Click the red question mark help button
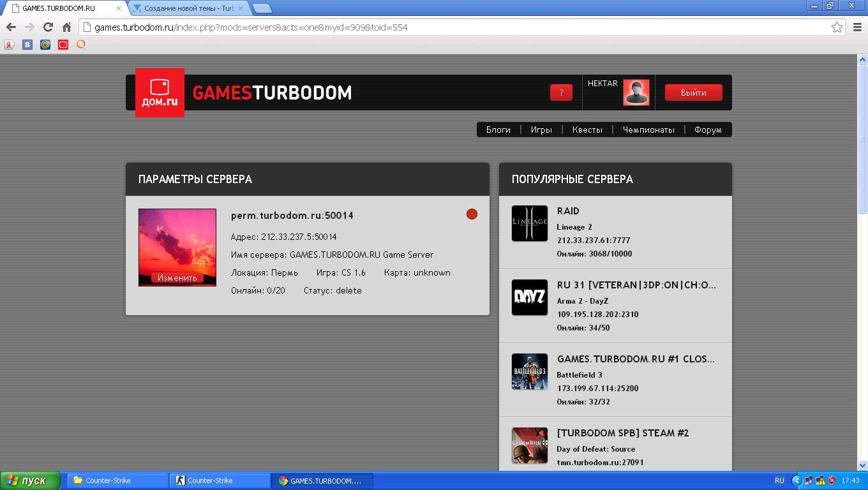 click(x=561, y=93)
